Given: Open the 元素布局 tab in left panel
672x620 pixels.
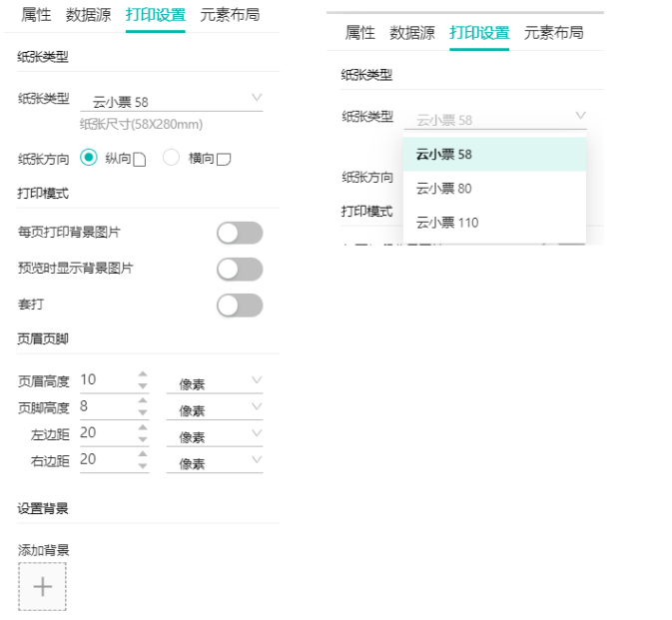Looking at the screenshot, I should click(x=230, y=15).
